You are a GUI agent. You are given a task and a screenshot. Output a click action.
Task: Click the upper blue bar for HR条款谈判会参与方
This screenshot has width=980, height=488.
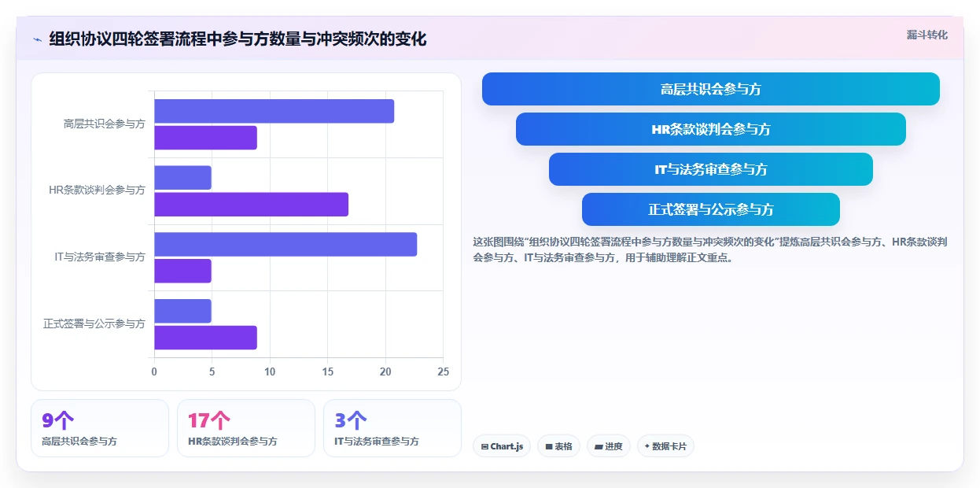pos(182,178)
